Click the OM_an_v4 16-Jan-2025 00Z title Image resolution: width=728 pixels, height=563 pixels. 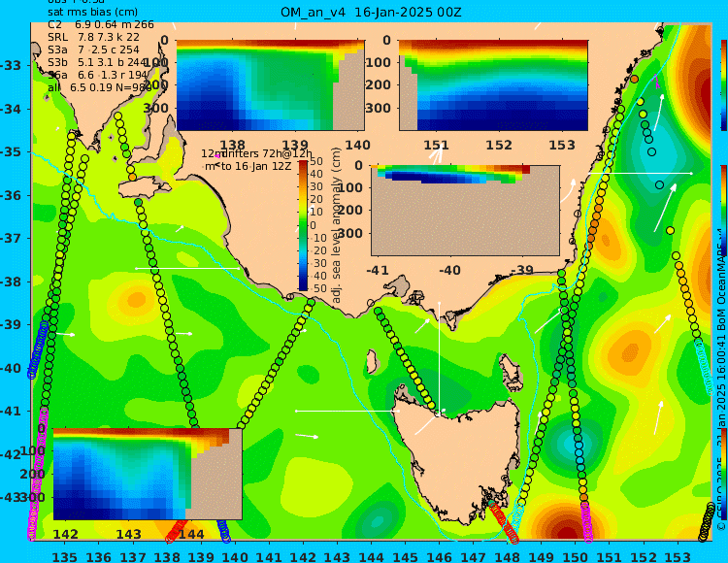[371, 12]
